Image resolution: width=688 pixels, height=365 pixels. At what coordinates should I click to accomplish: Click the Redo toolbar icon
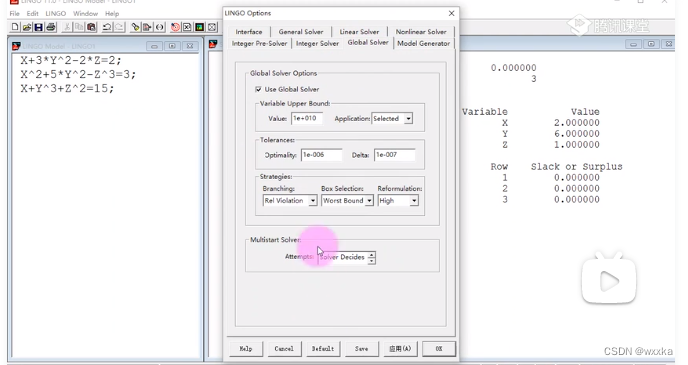pos(119,27)
